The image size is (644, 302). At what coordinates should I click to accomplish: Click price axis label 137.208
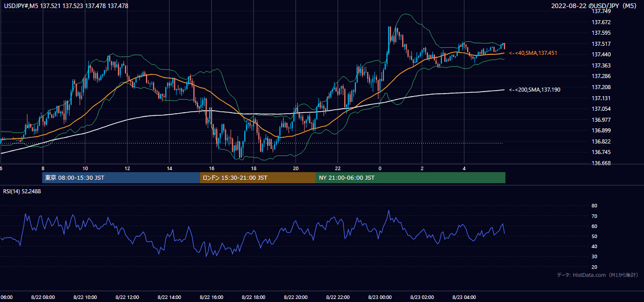click(601, 87)
